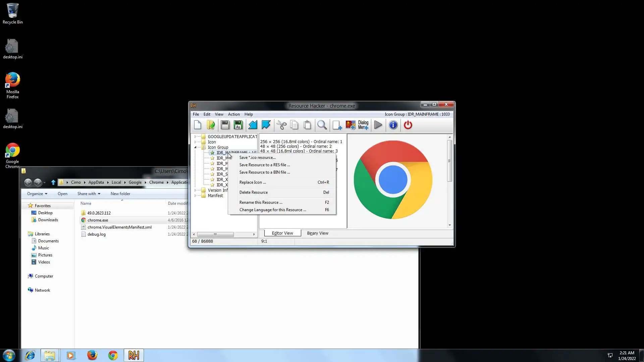Expand the Version Info tree folder
Screen dimensions: 644x362
tap(196, 190)
